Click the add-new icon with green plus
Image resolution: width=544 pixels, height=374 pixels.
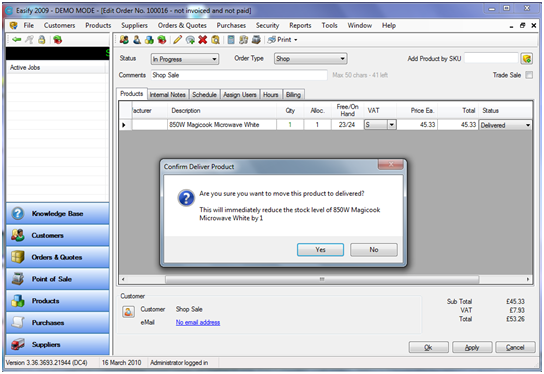coord(190,40)
